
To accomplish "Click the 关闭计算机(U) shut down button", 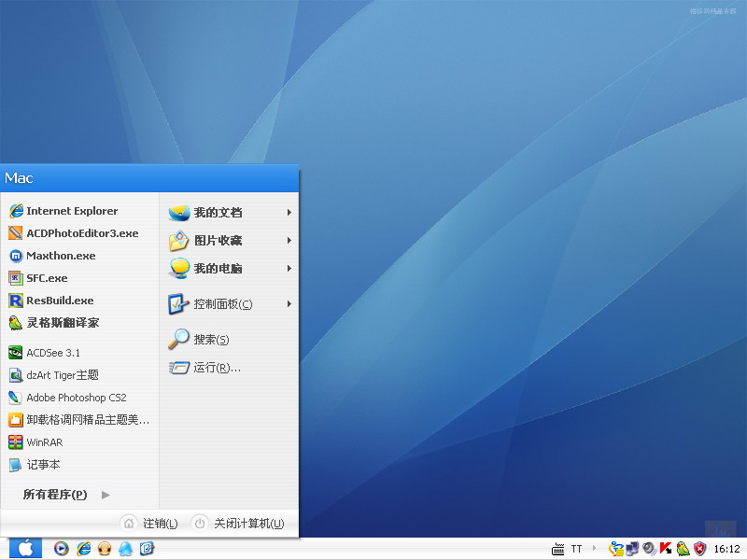I will click(x=238, y=524).
